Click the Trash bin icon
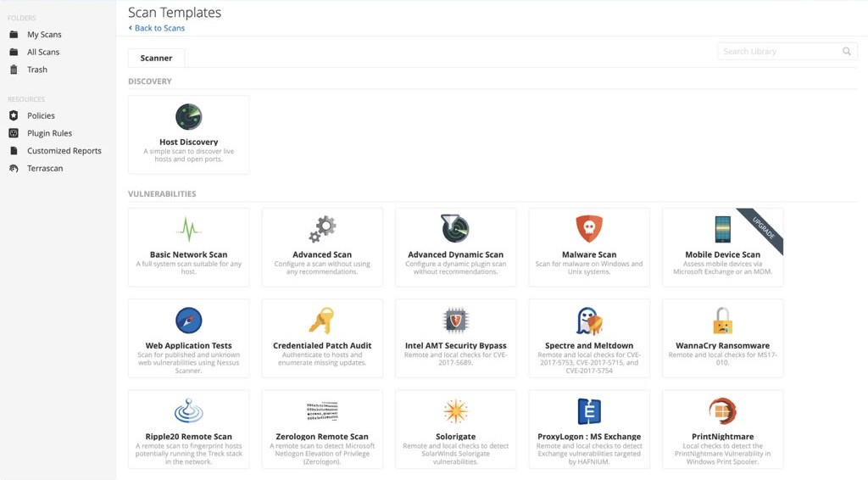The image size is (868, 480). tap(14, 70)
